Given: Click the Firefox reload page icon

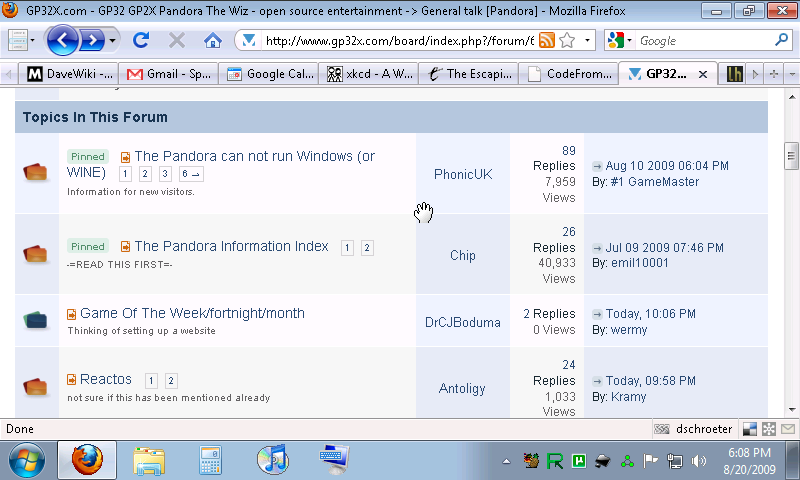Looking at the screenshot, I should pos(141,41).
